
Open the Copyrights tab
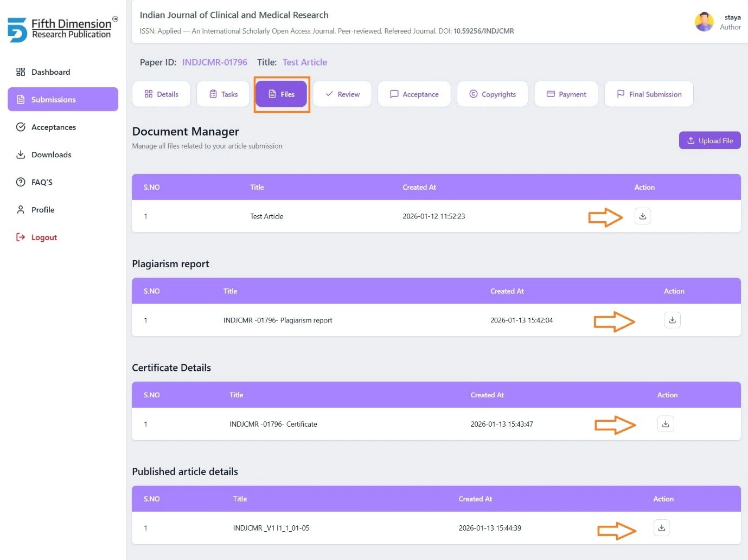click(x=493, y=94)
